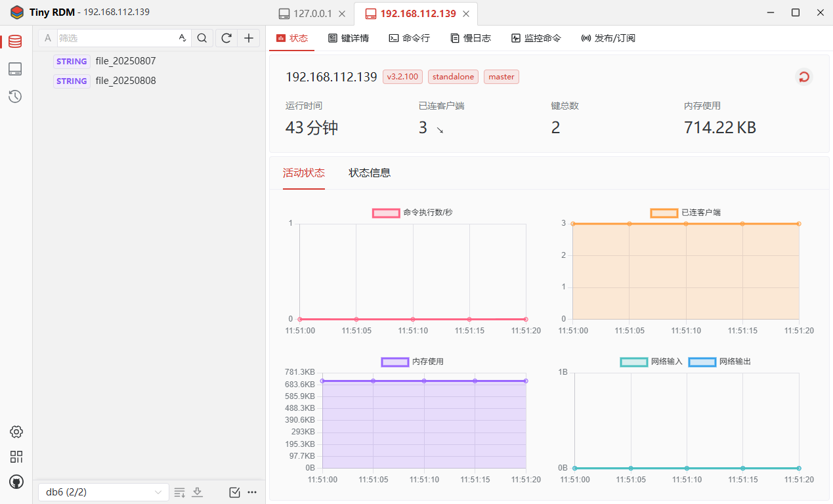Image resolution: width=833 pixels, height=504 pixels.
Task: Toggle the multi-select checkbox icon
Action: 234,492
